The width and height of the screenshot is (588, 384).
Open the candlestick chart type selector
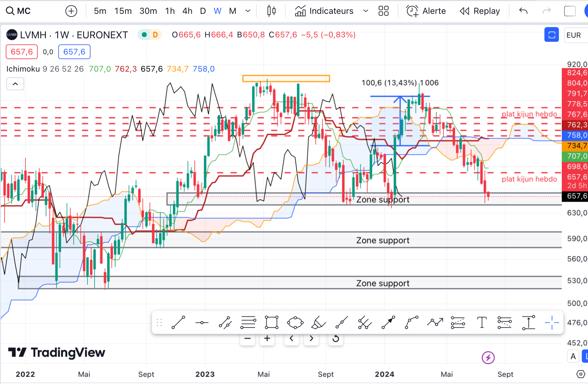(x=271, y=11)
